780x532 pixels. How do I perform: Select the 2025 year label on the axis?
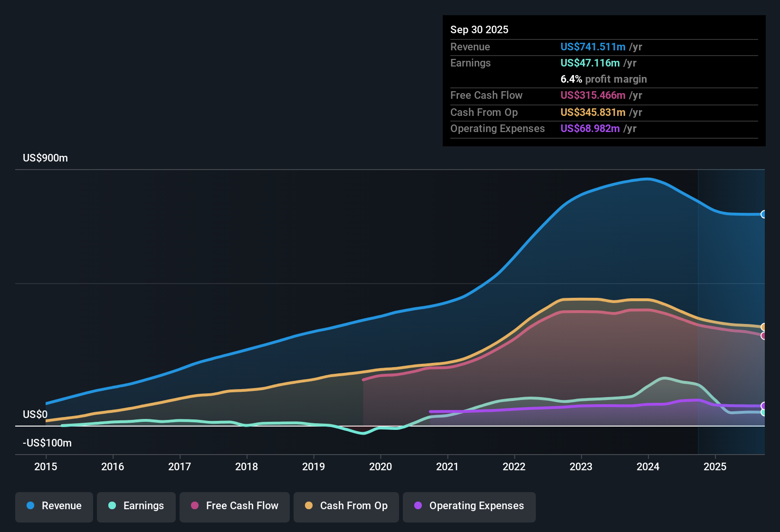click(x=715, y=467)
